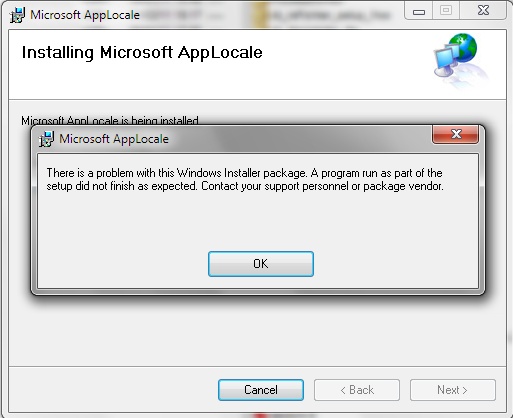Click the main window Microsoft AppLocale title
The image size is (513, 418).
click(85, 15)
